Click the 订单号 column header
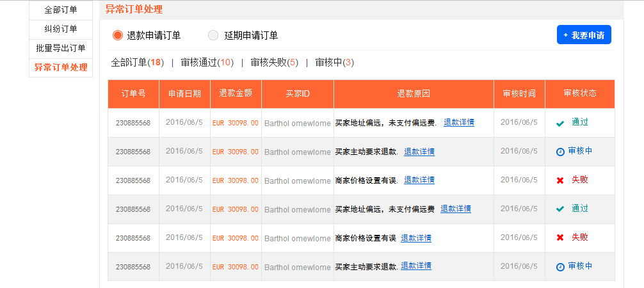Image resolution: width=644 pixels, height=288 pixels. point(134,93)
